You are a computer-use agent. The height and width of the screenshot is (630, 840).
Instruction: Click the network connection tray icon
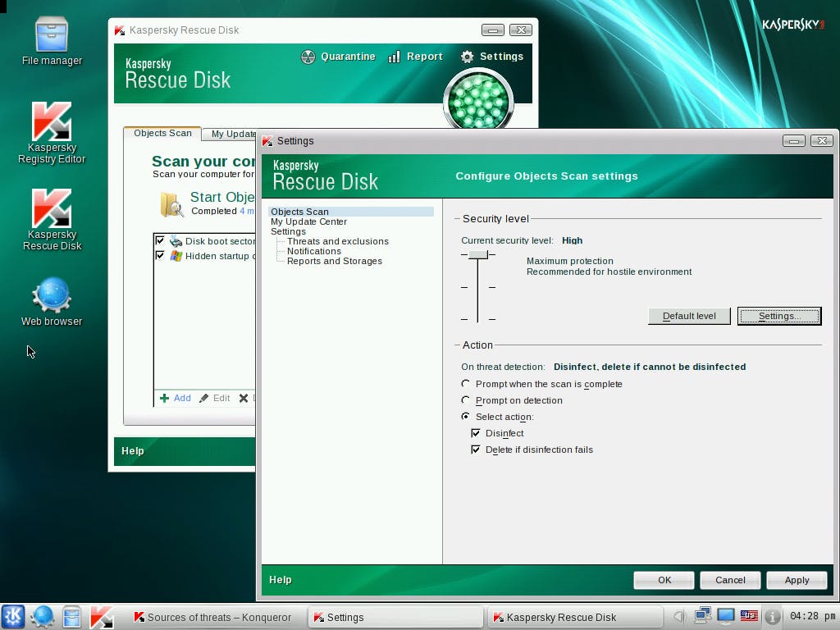702,616
